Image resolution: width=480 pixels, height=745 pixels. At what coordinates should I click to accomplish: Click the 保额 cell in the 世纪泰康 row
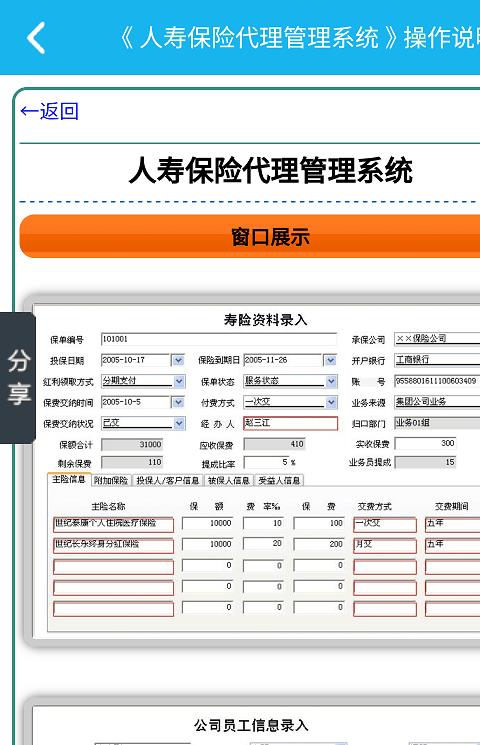tap(208, 524)
